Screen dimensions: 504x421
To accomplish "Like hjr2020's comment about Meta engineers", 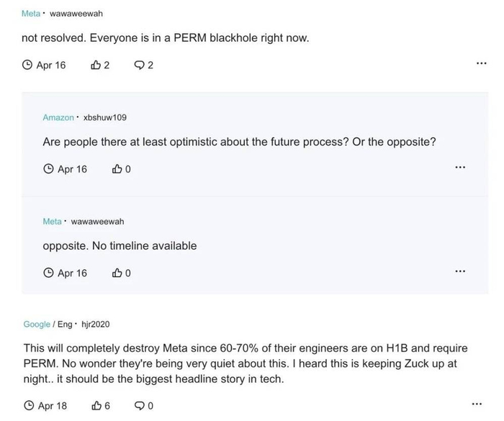I will (x=96, y=406).
